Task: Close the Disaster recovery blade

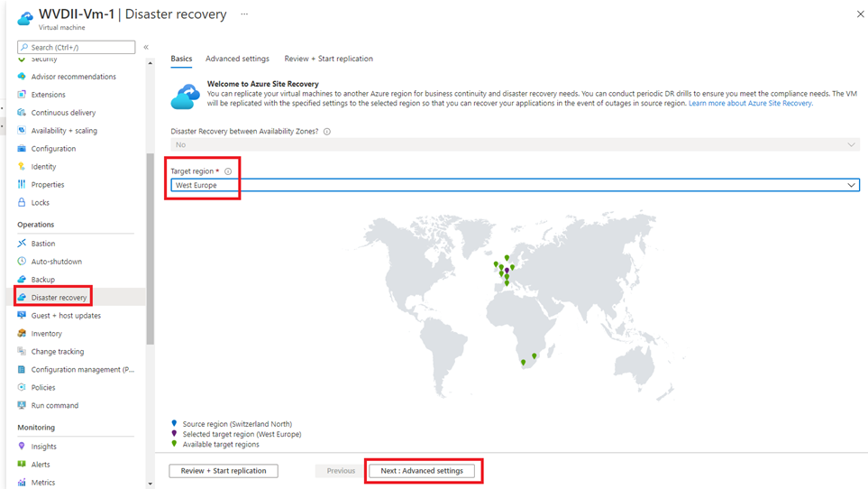Action: [x=860, y=14]
